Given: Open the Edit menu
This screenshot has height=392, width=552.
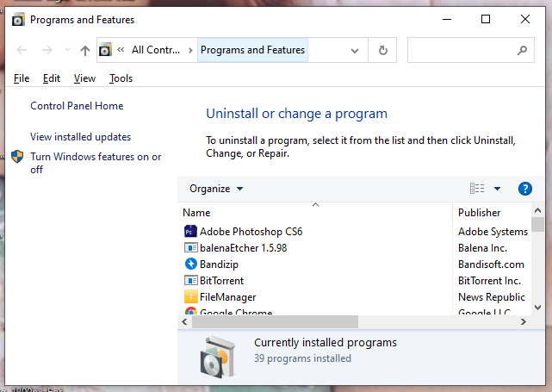Looking at the screenshot, I should (x=52, y=78).
